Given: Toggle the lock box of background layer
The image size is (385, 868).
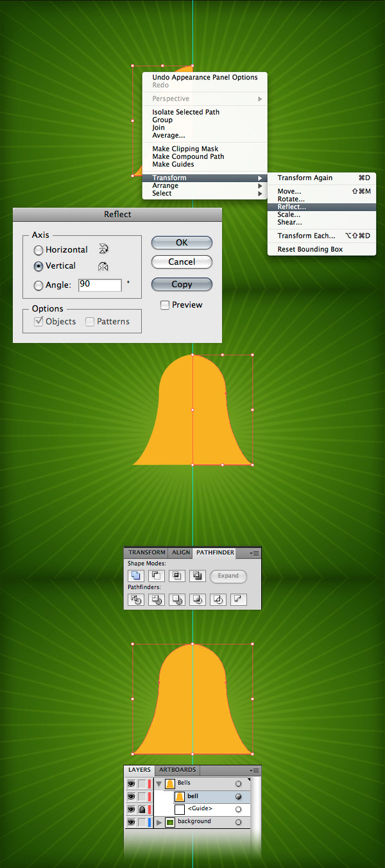Looking at the screenshot, I should pos(142,822).
